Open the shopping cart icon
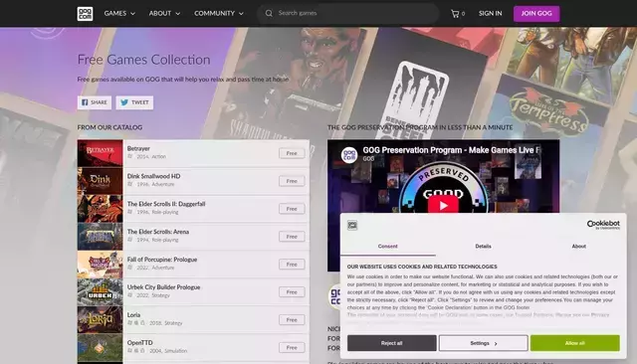Viewport: 637px width, 364px height. pyautogui.click(x=455, y=13)
